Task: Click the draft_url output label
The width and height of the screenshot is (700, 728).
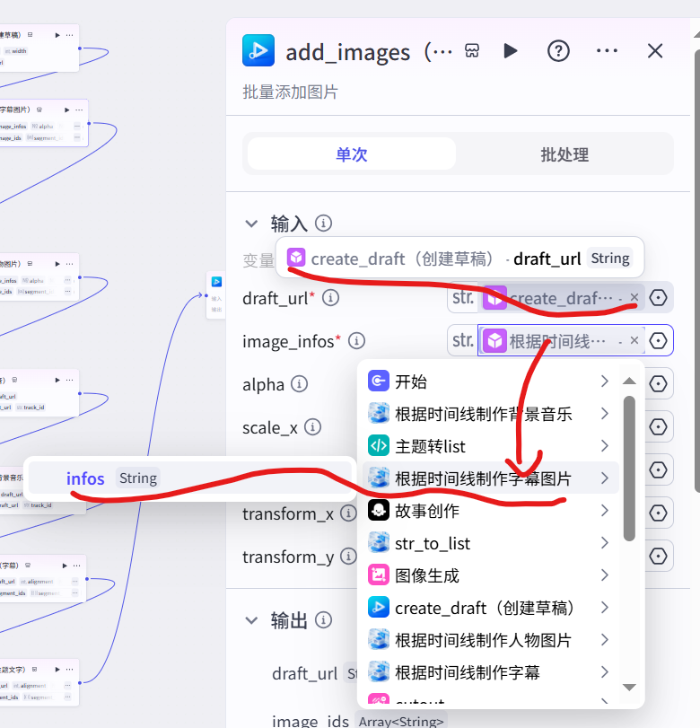Action: click(304, 673)
